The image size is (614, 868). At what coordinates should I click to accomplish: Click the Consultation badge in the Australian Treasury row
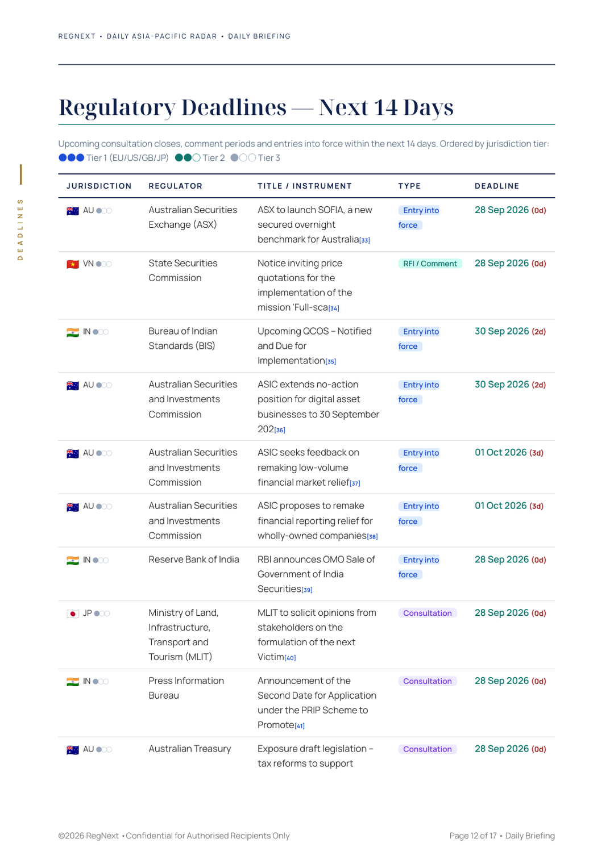pyautogui.click(x=428, y=749)
